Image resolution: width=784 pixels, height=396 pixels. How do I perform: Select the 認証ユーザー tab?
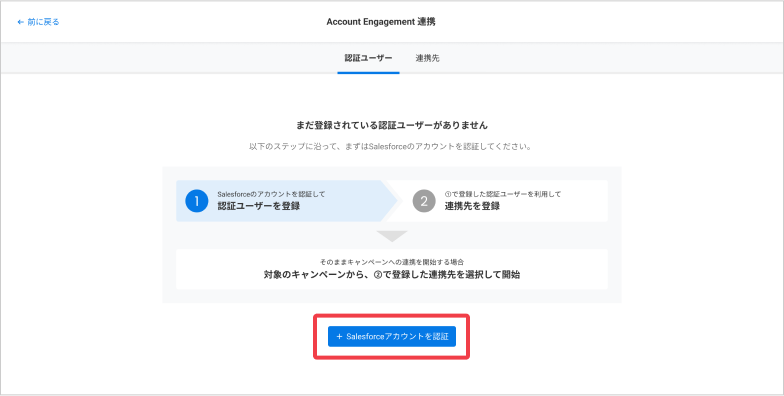click(x=368, y=58)
